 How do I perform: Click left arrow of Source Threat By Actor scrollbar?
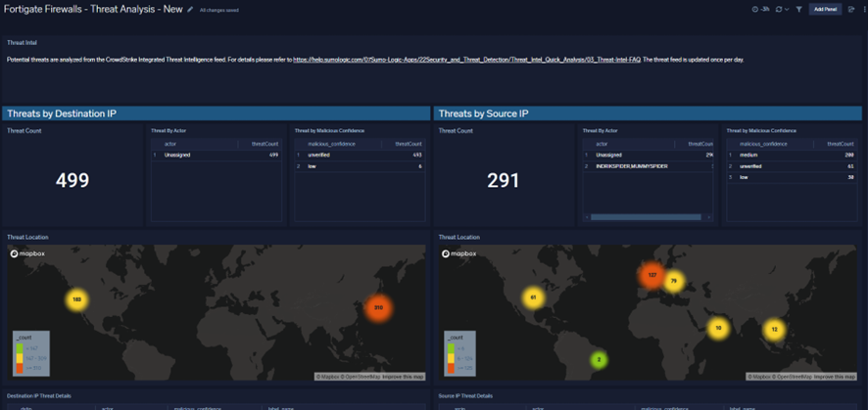586,217
